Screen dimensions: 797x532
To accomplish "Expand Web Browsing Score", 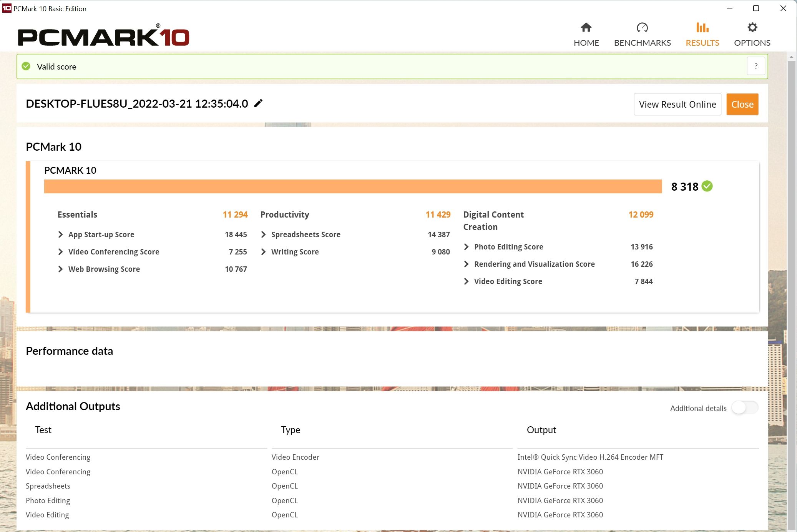I will tap(60, 269).
